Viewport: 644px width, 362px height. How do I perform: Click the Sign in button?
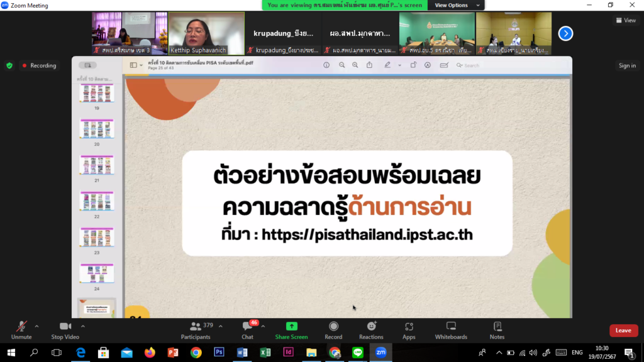pyautogui.click(x=626, y=65)
